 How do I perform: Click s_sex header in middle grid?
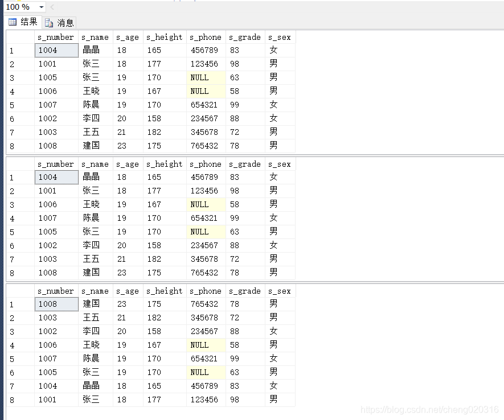tap(280, 164)
